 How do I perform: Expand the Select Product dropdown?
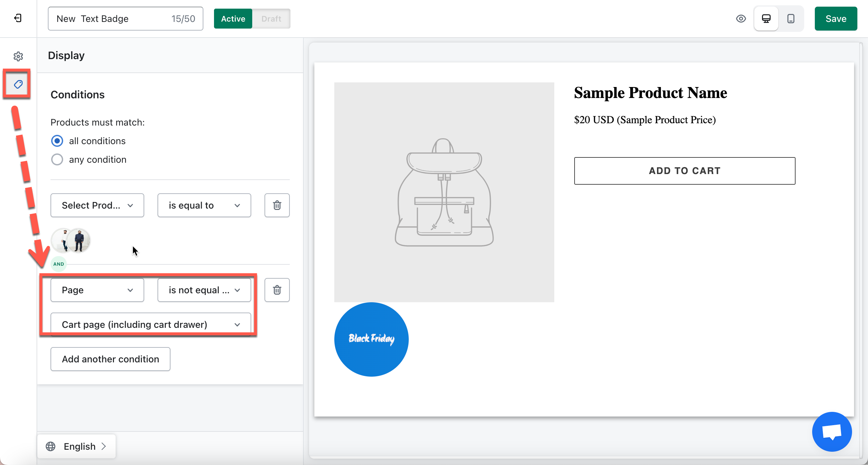click(97, 205)
